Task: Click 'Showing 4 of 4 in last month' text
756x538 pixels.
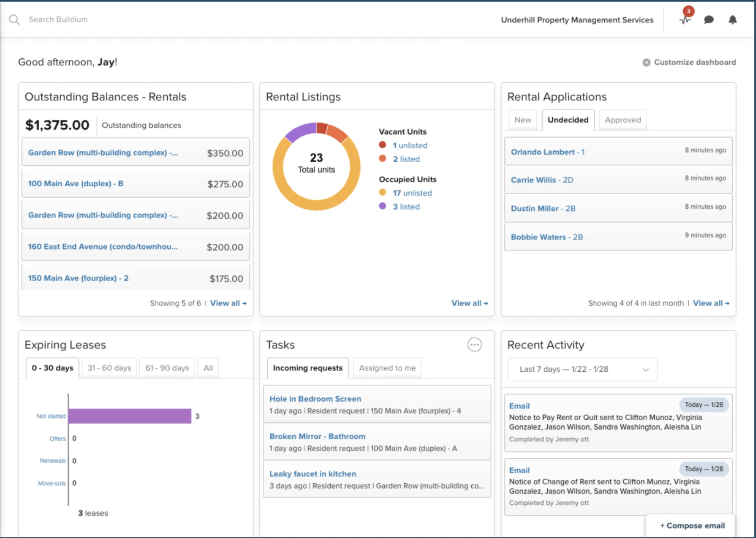Action: point(636,303)
